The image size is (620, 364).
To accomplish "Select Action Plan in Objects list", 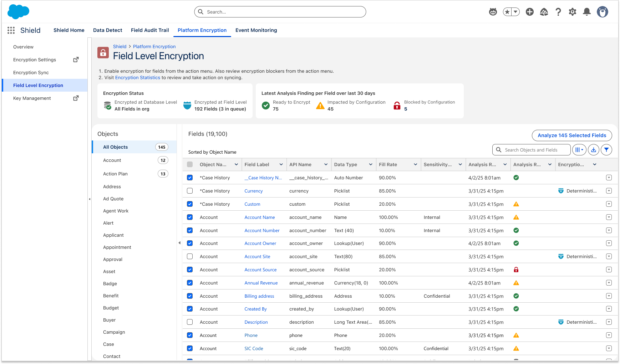I will click(x=134, y=174).
